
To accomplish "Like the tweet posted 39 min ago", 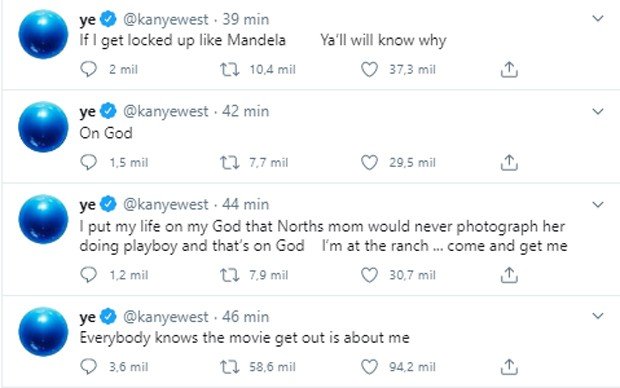I will click(x=369, y=70).
